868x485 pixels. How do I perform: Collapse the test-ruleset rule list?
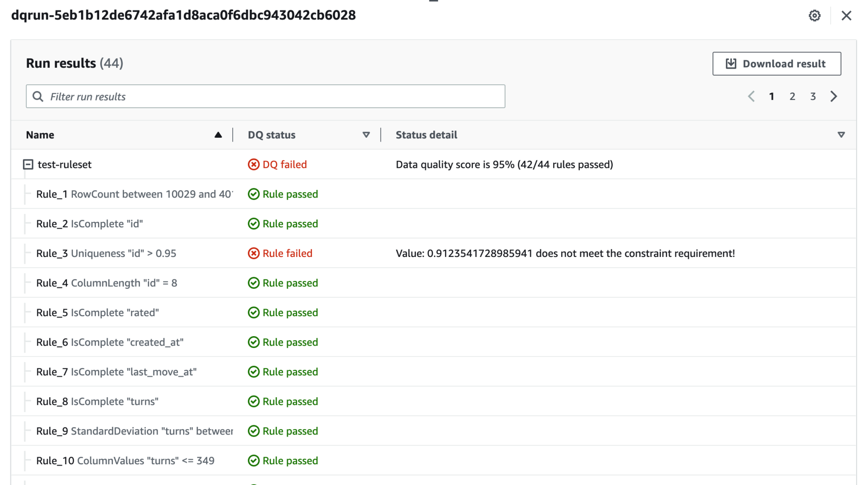coord(28,164)
